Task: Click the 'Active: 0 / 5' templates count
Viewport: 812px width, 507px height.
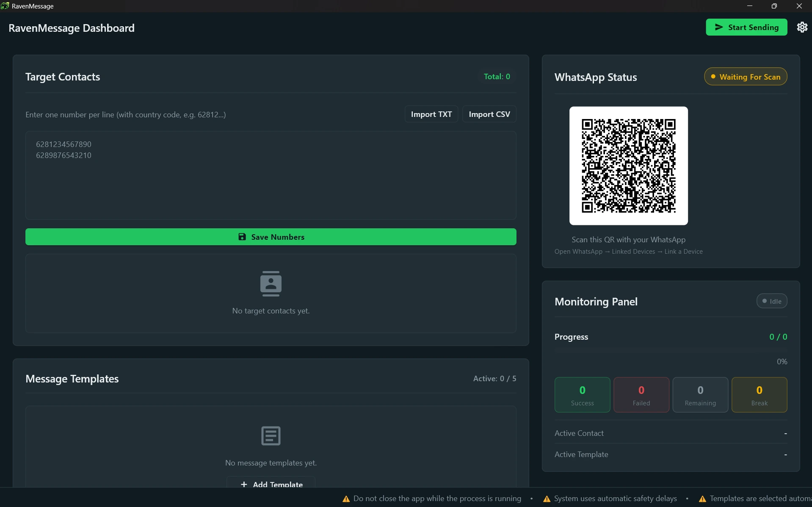Action: (x=494, y=379)
